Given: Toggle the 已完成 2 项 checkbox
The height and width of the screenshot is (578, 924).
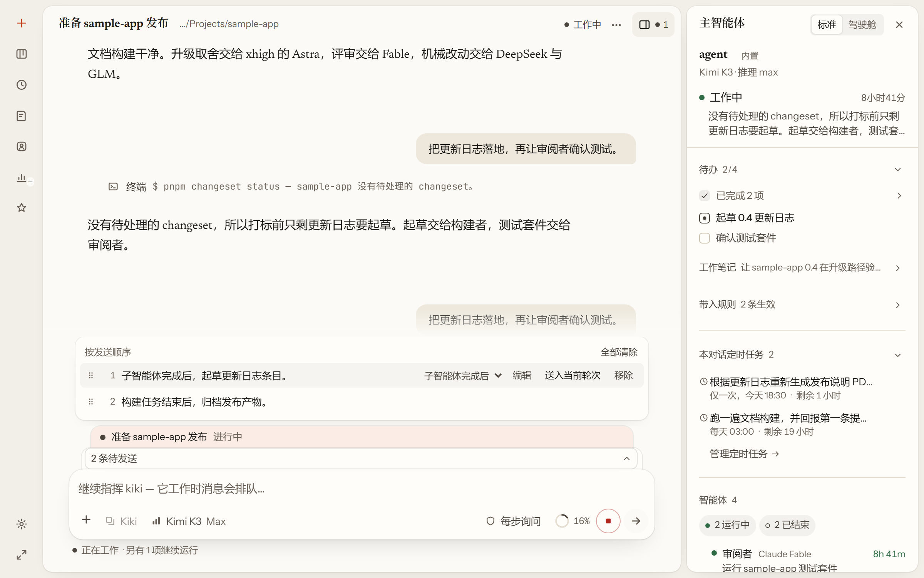Looking at the screenshot, I should (705, 196).
